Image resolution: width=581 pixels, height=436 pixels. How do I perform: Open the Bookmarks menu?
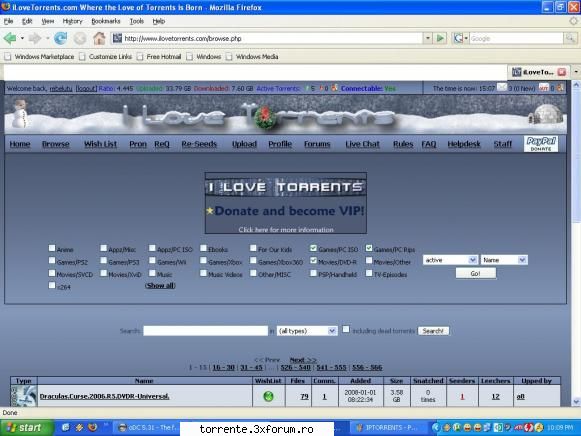(x=106, y=21)
